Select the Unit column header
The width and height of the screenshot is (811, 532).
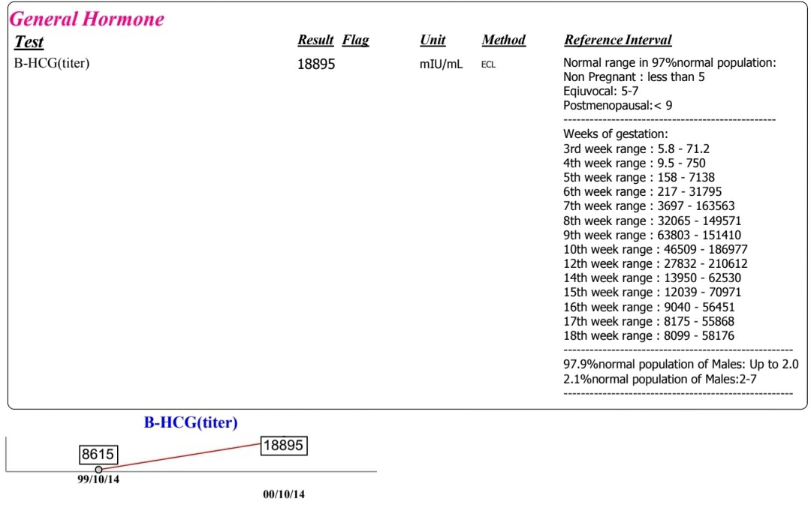pos(433,40)
